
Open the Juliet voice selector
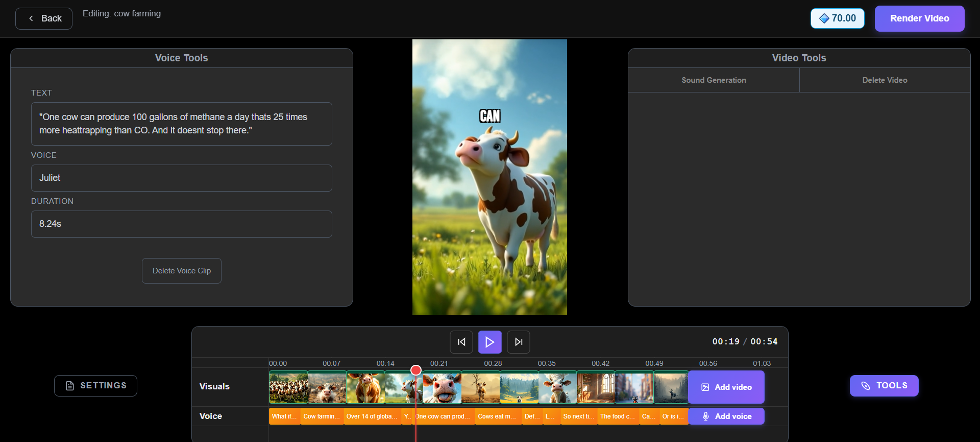[x=182, y=178]
